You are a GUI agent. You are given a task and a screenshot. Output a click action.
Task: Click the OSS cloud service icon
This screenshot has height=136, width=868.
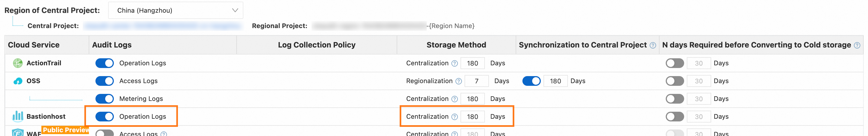tap(18, 81)
